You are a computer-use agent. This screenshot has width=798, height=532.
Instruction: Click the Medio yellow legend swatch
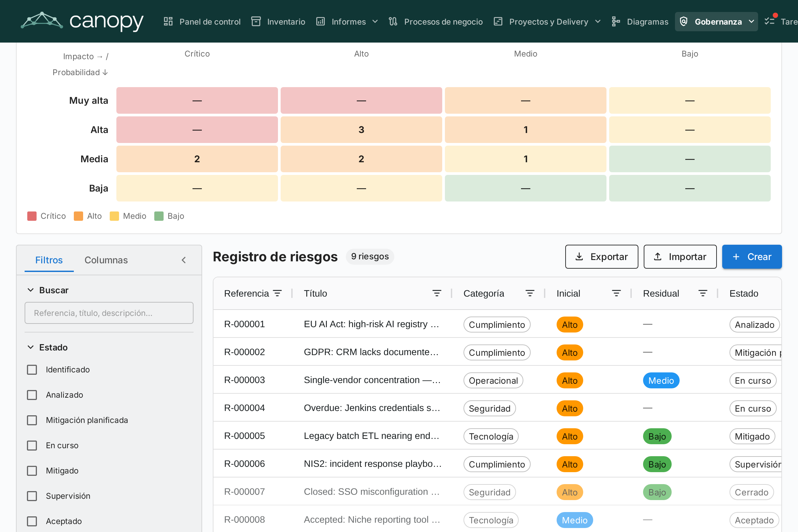(114, 216)
